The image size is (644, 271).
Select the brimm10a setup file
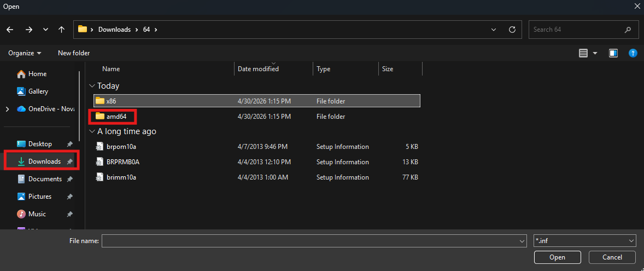coord(256,177)
